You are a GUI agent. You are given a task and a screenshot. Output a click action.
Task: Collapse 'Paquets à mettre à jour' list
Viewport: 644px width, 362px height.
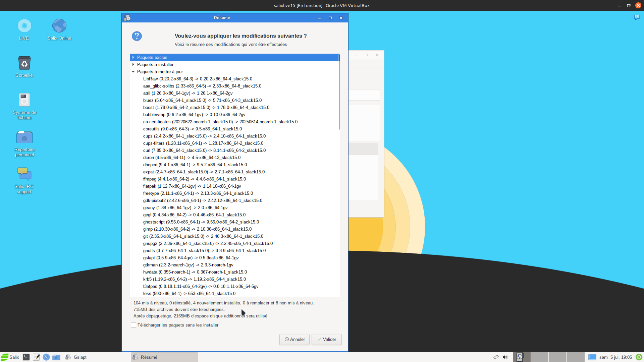(133, 72)
